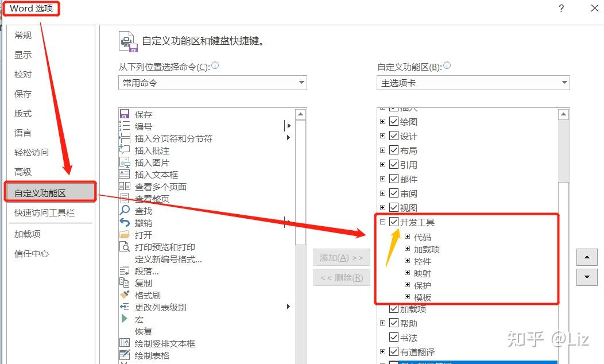Click the help question mark in title bar
The height and width of the screenshot is (364, 604).
tap(562, 9)
